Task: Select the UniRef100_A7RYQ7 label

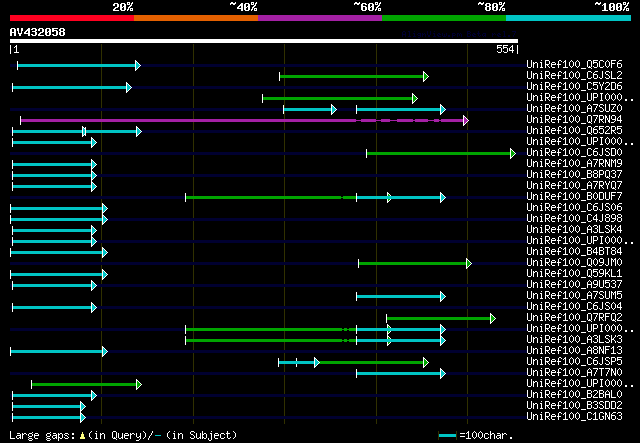Action: point(574,185)
